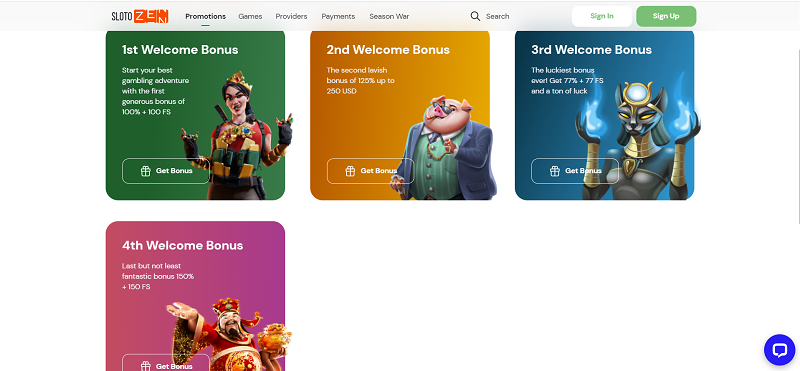The image size is (800, 371).
Task: Open the Season War section
Action: click(x=389, y=16)
